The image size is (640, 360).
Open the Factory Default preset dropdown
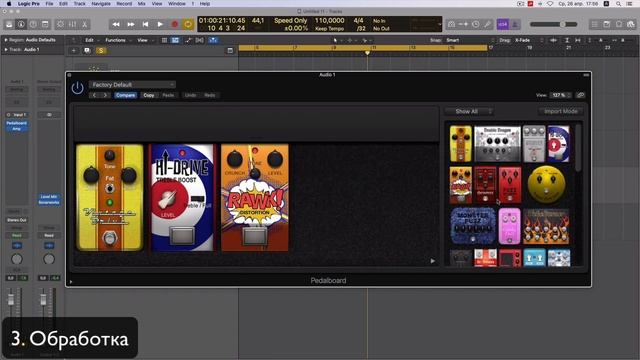[132, 84]
